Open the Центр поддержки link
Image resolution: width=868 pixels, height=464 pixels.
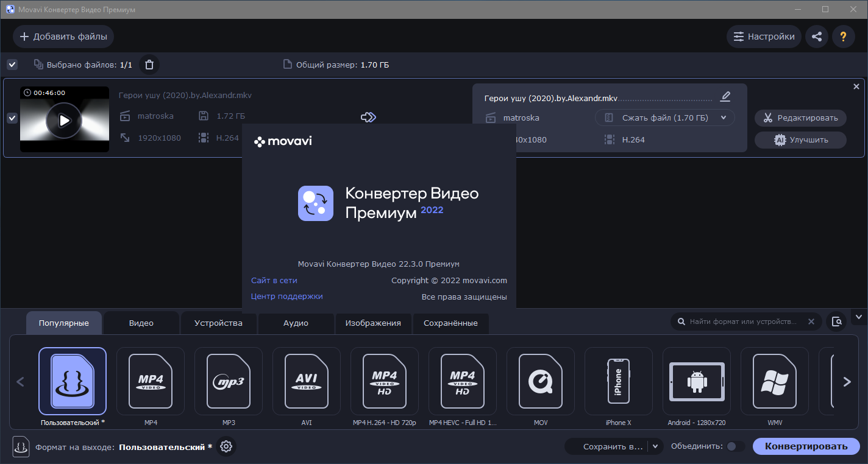286,296
